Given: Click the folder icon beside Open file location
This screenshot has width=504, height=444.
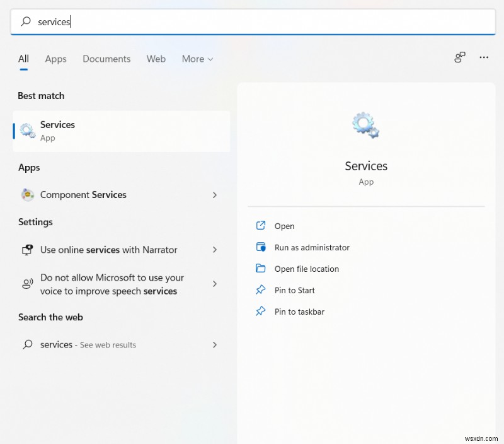Looking at the screenshot, I should click(261, 269).
